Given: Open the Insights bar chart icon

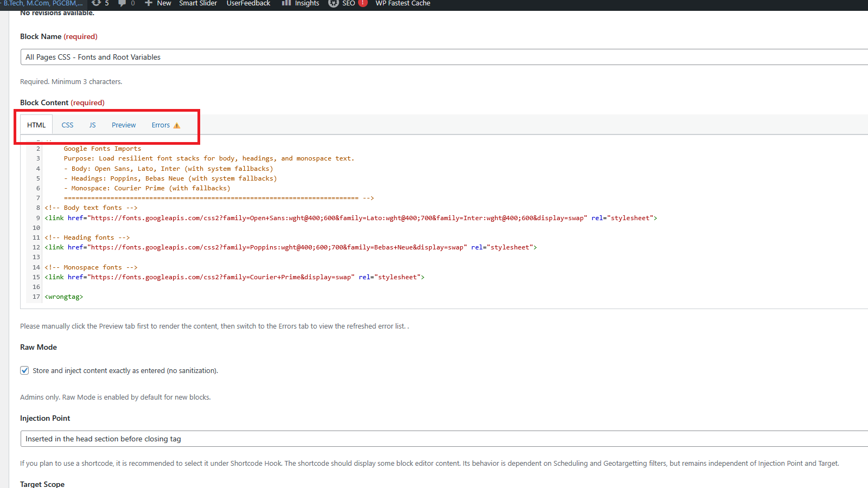Looking at the screenshot, I should pos(286,3).
